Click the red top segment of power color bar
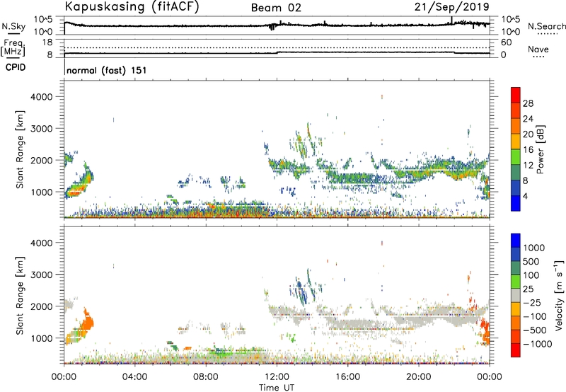566x392 pixels. [516, 95]
